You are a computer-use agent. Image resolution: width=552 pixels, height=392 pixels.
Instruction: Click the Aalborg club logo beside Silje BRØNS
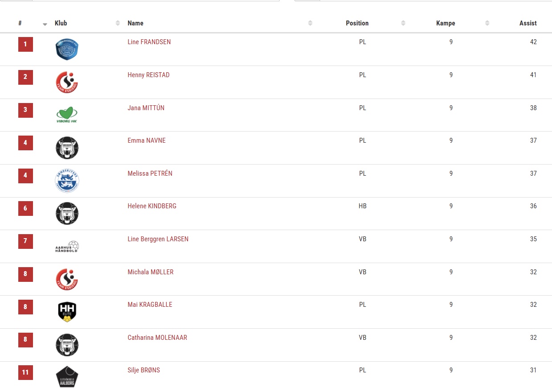pos(67,377)
